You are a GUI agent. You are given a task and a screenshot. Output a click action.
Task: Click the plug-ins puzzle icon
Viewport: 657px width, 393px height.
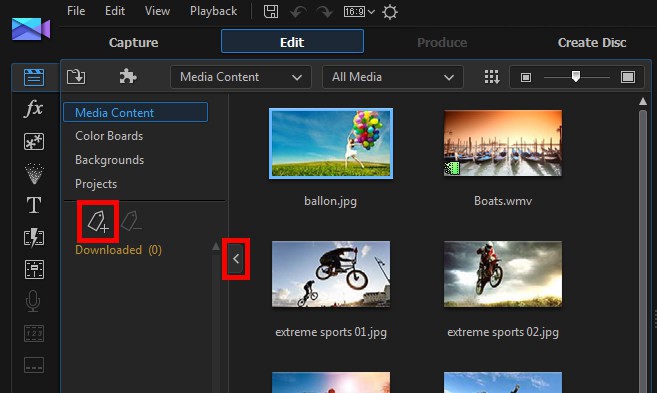coord(127,77)
